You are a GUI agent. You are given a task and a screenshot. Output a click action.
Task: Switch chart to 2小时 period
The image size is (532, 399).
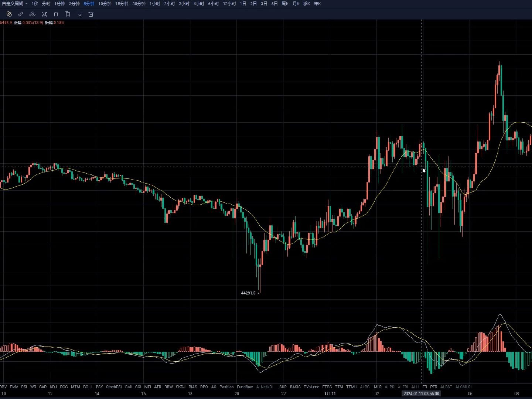click(170, 4)
